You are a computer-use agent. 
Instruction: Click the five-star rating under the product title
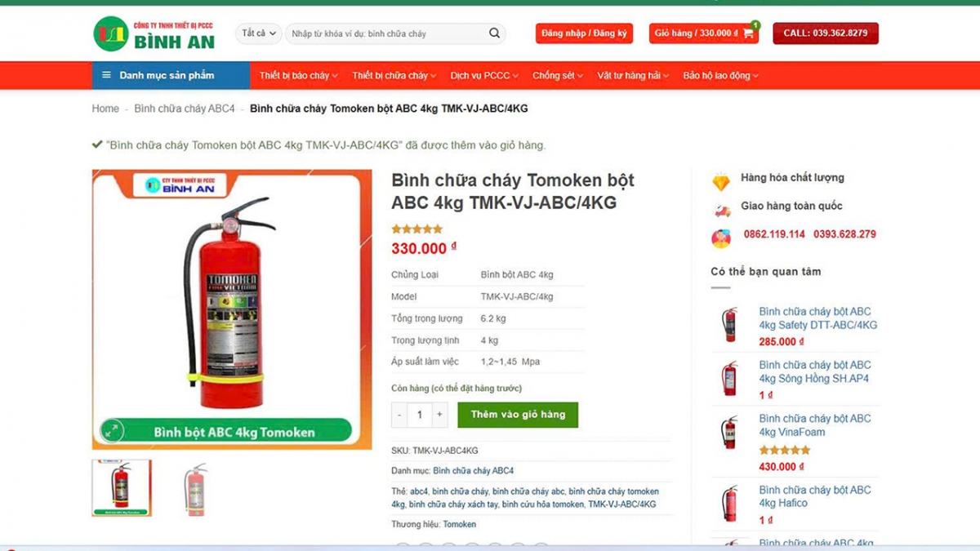[x=416, y=229]
